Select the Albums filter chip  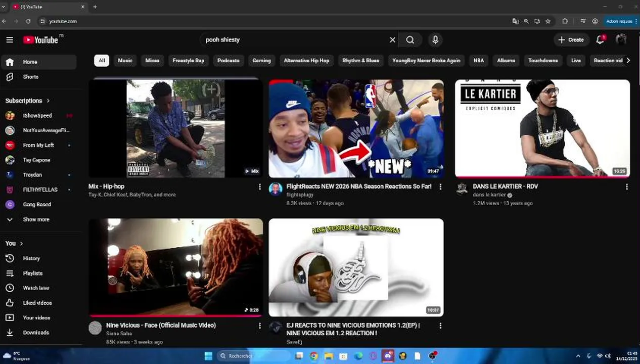pyautogui.click(x=506, y=61)
